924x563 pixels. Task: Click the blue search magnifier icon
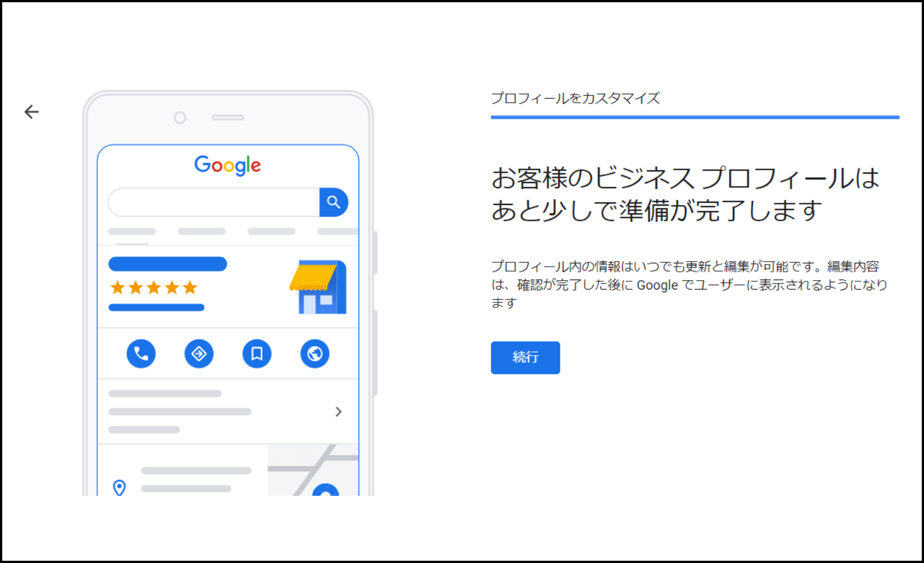pos(334,202)
